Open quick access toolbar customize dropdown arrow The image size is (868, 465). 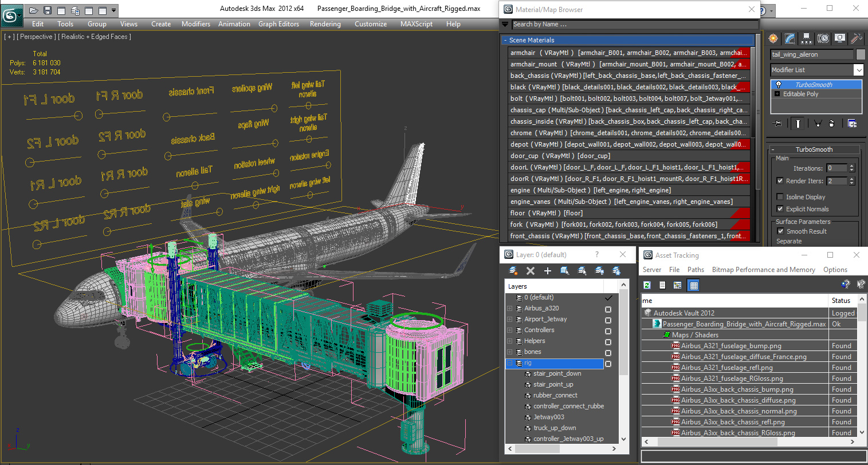[113, 10]
